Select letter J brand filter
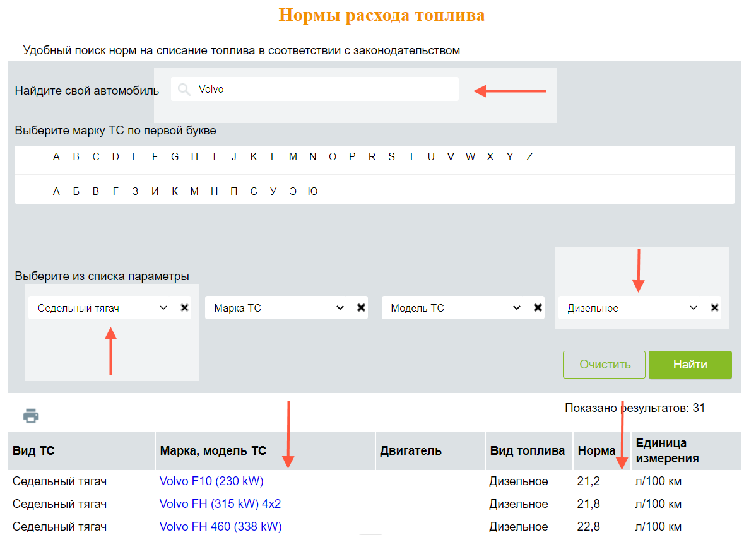This screenshot has width=756, height=535. [234, 156]
